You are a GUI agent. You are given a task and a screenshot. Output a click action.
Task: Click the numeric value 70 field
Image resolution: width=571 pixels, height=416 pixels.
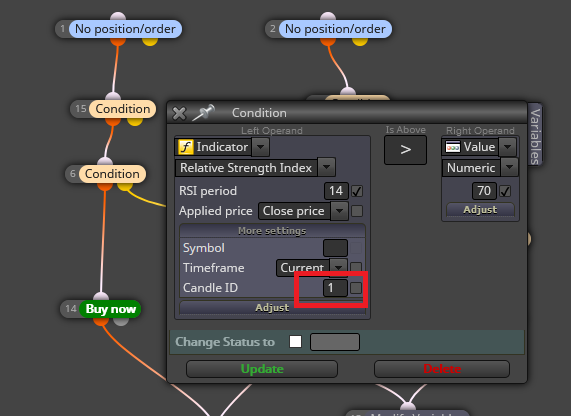[484, 191]
